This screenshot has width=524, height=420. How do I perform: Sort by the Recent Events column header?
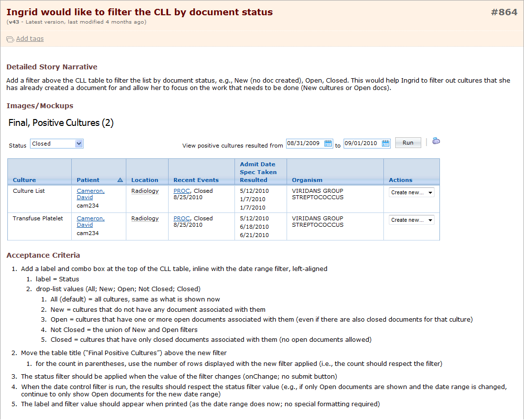coord(196,180)
